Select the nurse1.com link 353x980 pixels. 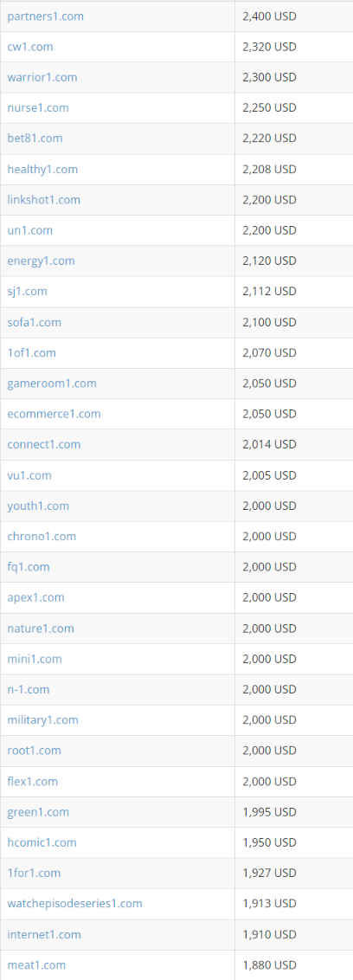pos(37,108)
